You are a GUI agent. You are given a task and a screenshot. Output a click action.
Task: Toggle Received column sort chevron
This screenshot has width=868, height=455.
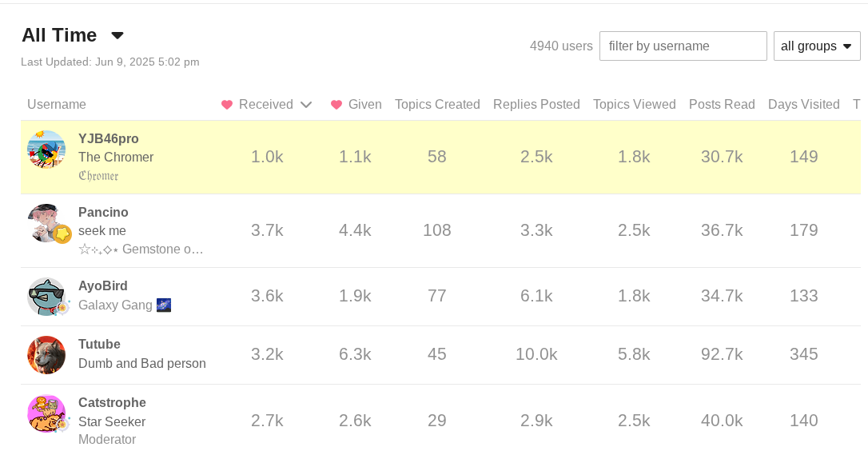pyautogui.click(x=306, y=105)
